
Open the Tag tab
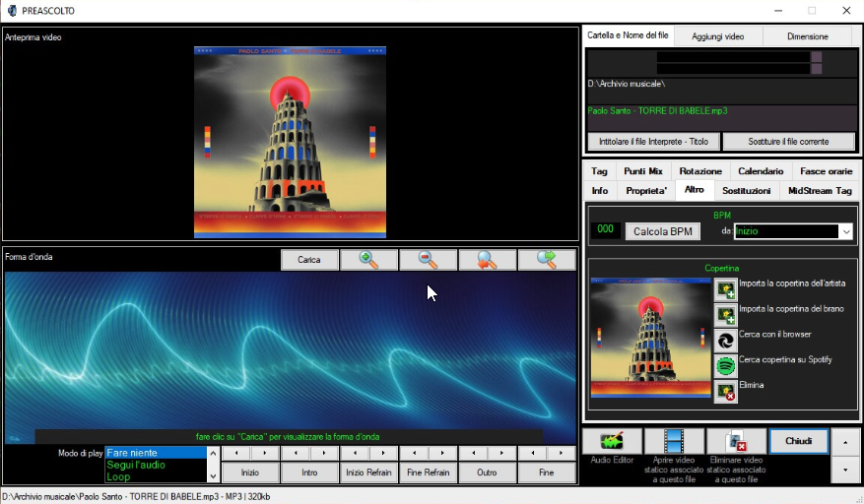[x=599, y=171]
